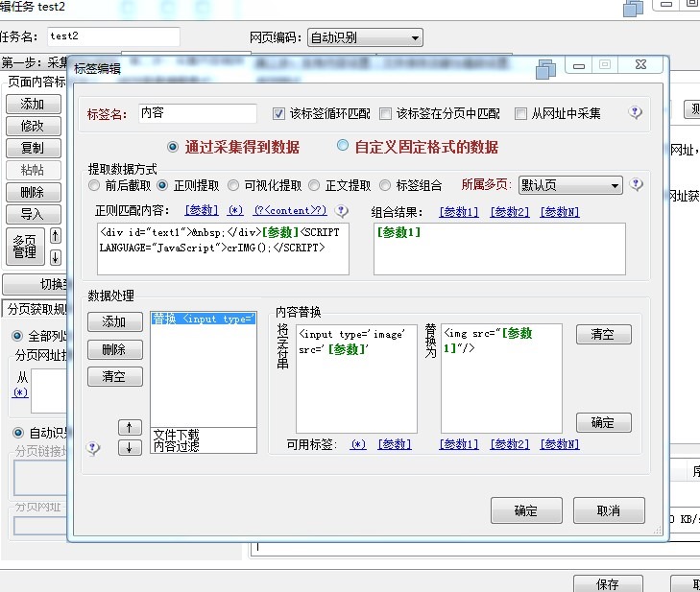Click help icon next to 默认页 dropdown
Viewport: 700px width, 592px height.
[x=636, y=184]
